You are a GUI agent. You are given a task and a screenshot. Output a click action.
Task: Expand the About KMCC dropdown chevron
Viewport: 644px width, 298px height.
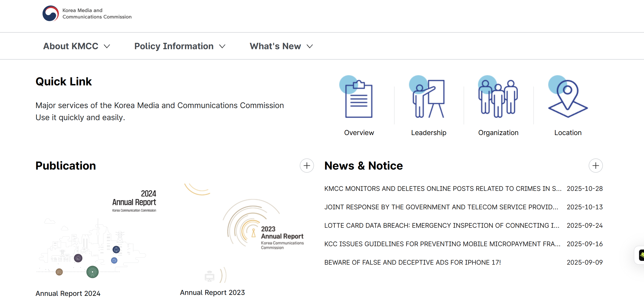tap(107, 46)
